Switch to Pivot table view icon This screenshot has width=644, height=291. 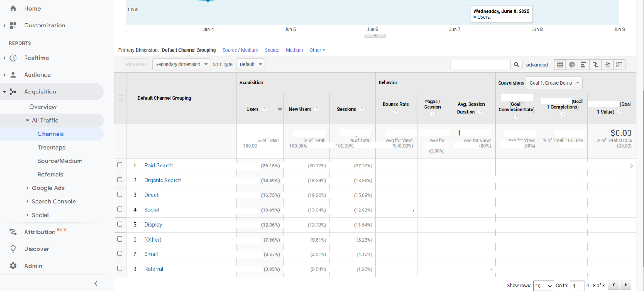(x=619, y=65)
